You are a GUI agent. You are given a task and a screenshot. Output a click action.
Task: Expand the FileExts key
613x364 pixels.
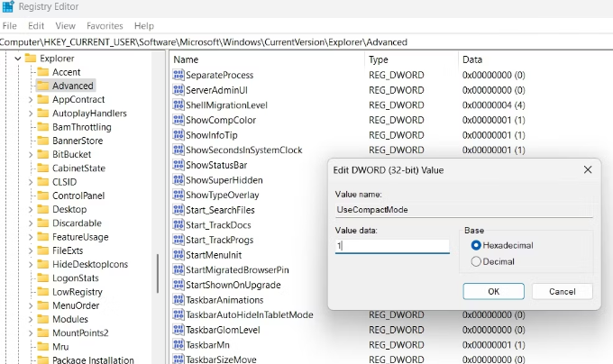pos(31,250)
